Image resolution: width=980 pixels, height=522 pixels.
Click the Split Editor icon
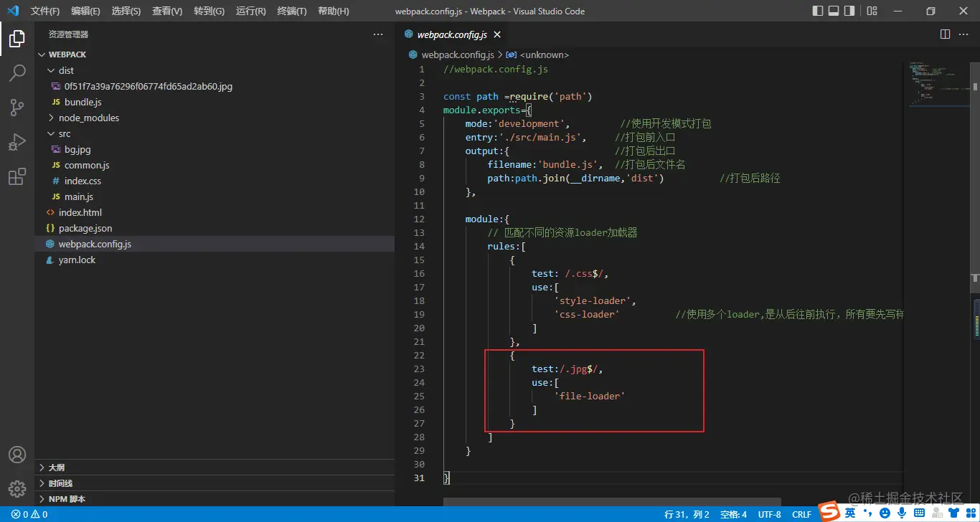[x=945, y=34]
